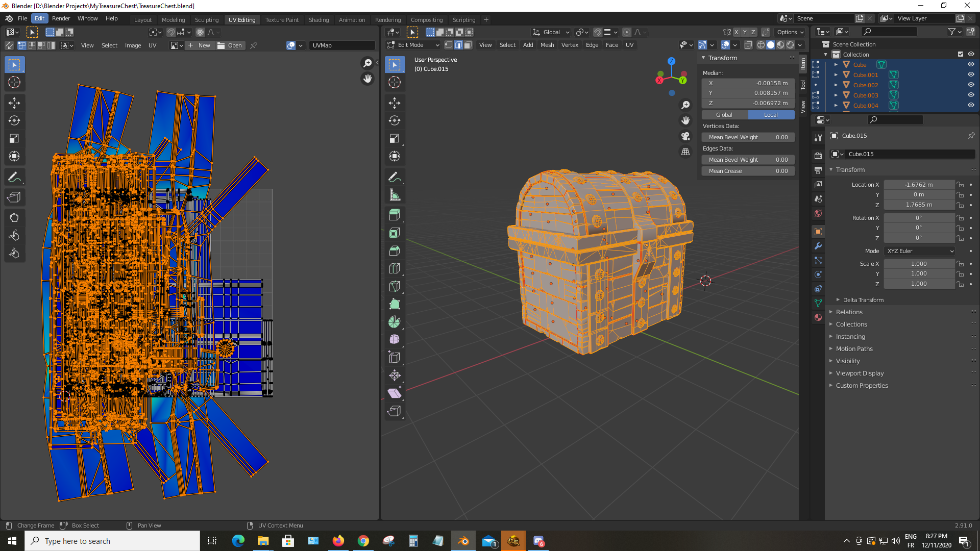Click the Open image button

[230, 45]
